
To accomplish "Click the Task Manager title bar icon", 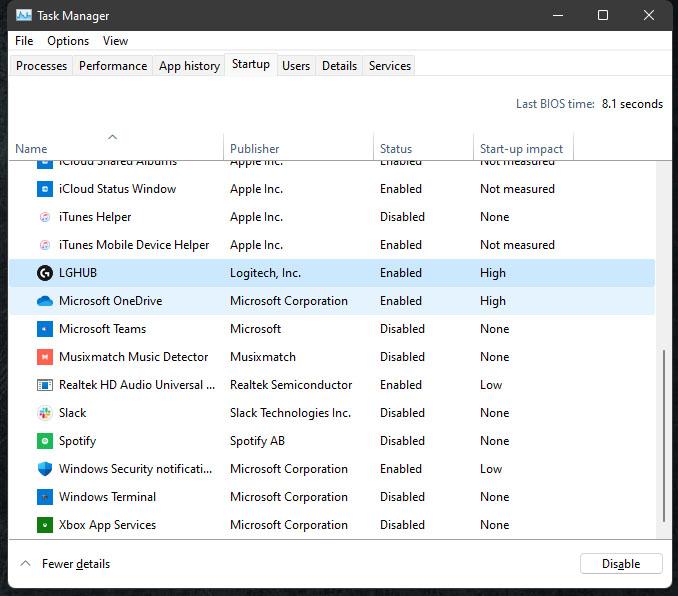I will (24, 16).
